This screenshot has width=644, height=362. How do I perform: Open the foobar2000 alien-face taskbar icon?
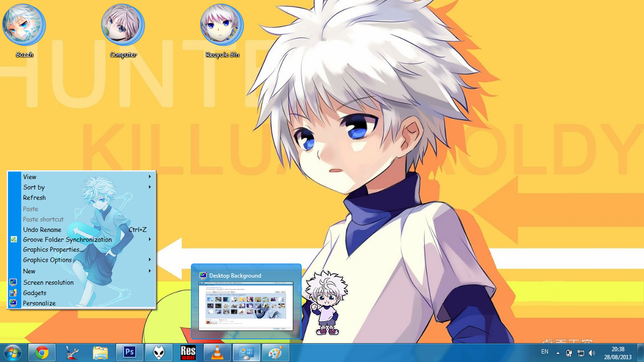[x=159, y=353]
